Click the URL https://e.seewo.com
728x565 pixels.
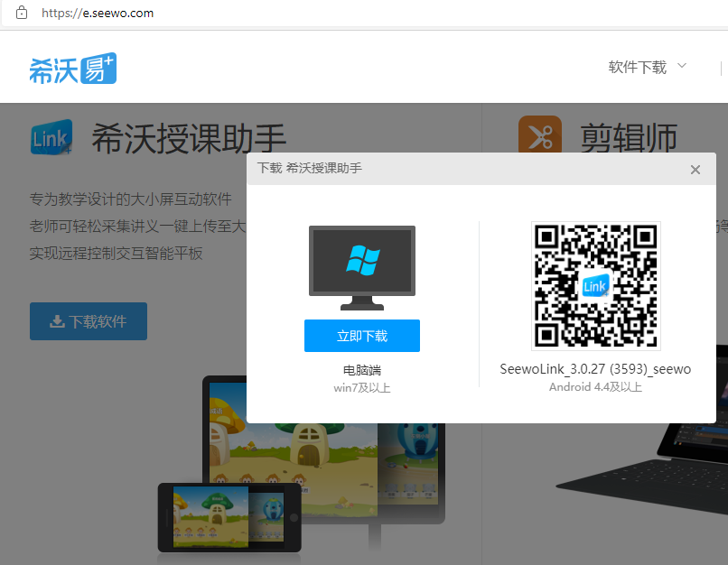(98, 13)
